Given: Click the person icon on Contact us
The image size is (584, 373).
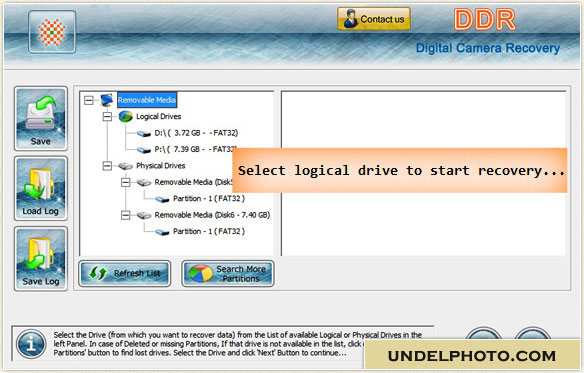Looking at the screenshot, I should [350, 19].
